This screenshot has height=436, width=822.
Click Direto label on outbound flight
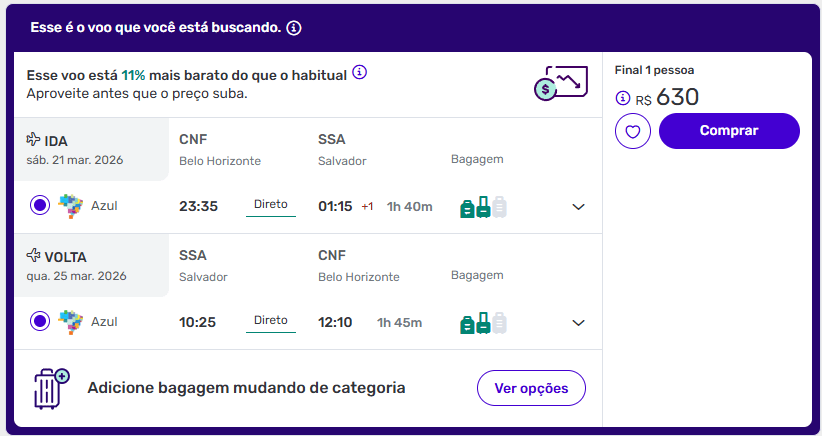click(x=271, y=204)
